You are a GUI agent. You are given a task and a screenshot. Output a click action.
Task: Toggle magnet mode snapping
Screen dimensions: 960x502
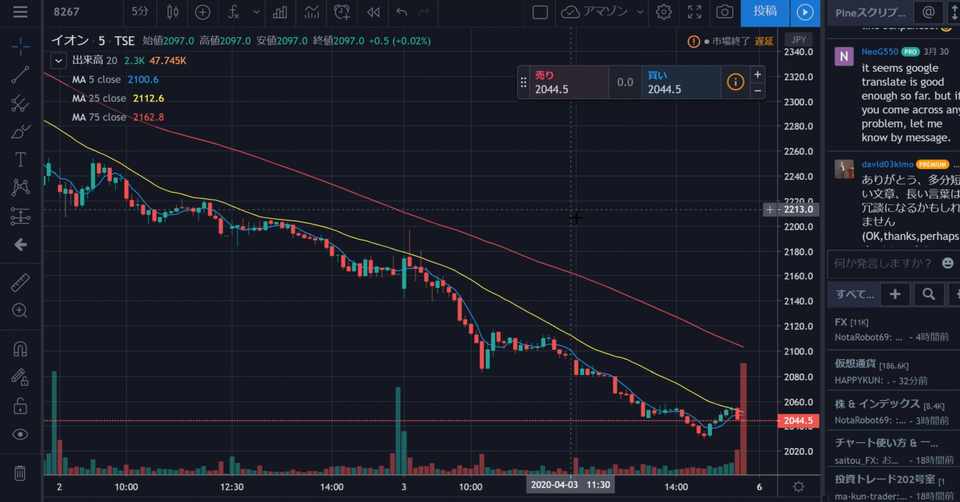[x=20, y=348]
